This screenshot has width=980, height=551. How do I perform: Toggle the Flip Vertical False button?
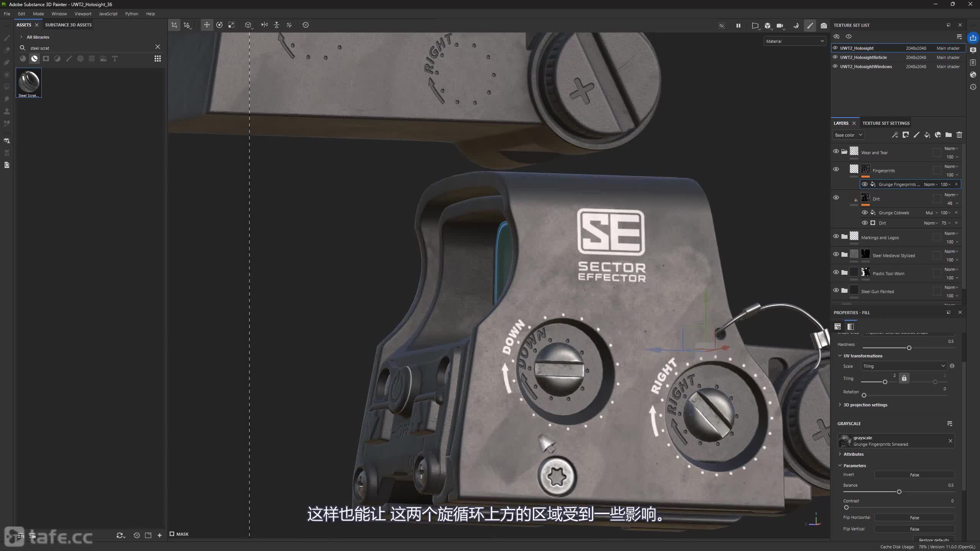(x=915, y=529)
